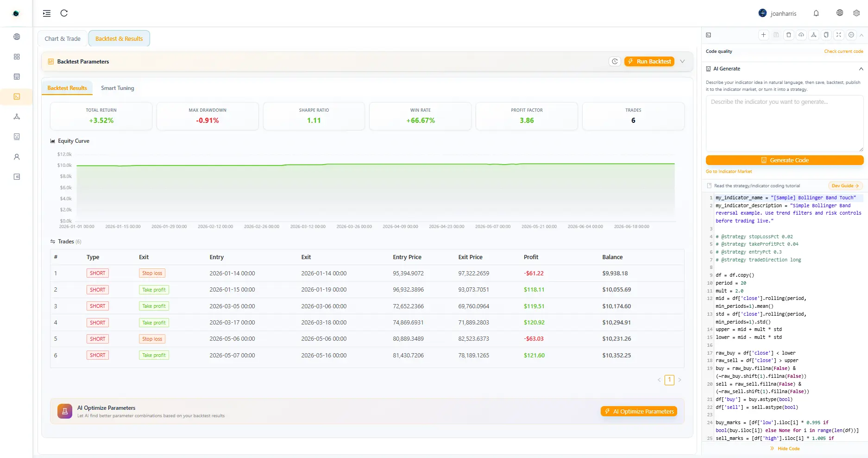Collapse the sidebar with the menu fold icon
The height and width of the screenshot is (458, 868).
click(47, 13)
